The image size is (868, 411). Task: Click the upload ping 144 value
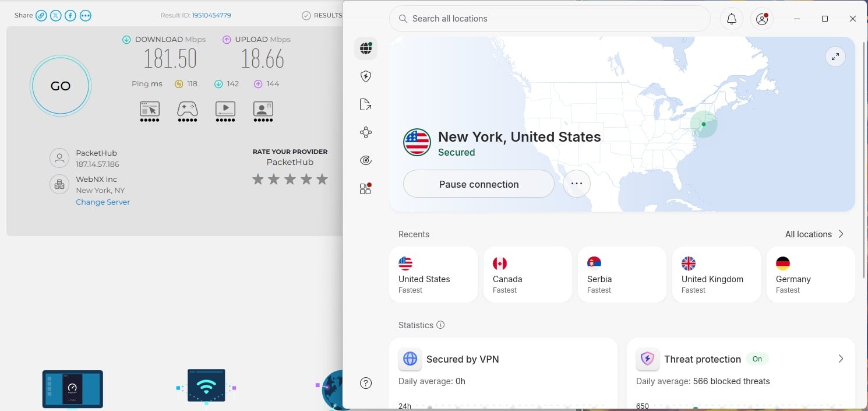[273, 84]
